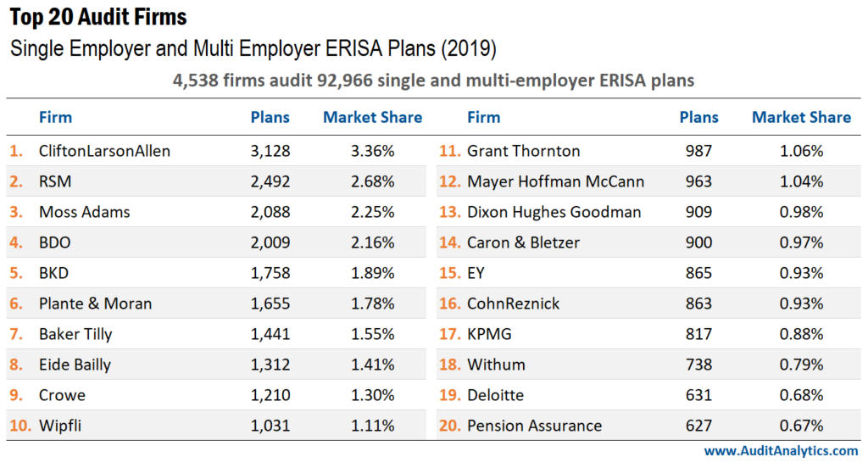868x468 pixels.
Task: Select the 0.79% market share value
Action: [x=802, y=365]
